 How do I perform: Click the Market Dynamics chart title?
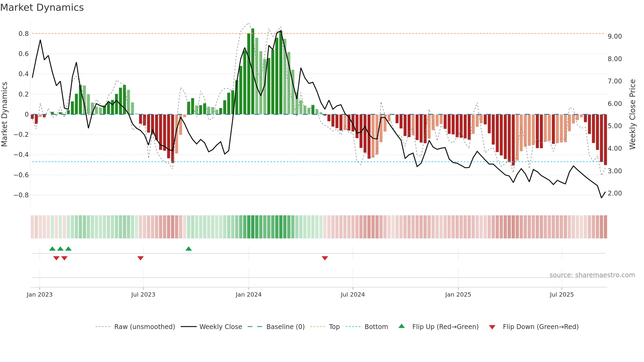42,8
